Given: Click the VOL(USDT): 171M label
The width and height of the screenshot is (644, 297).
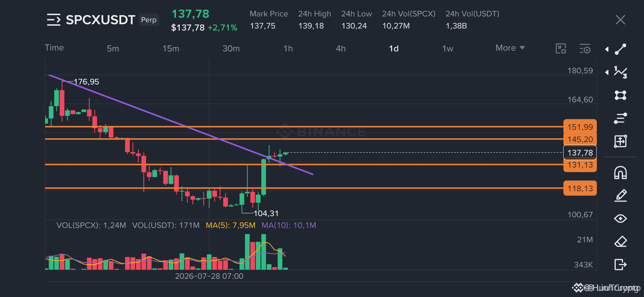Looking at the screenshot, I should click(x=166, y=225).
